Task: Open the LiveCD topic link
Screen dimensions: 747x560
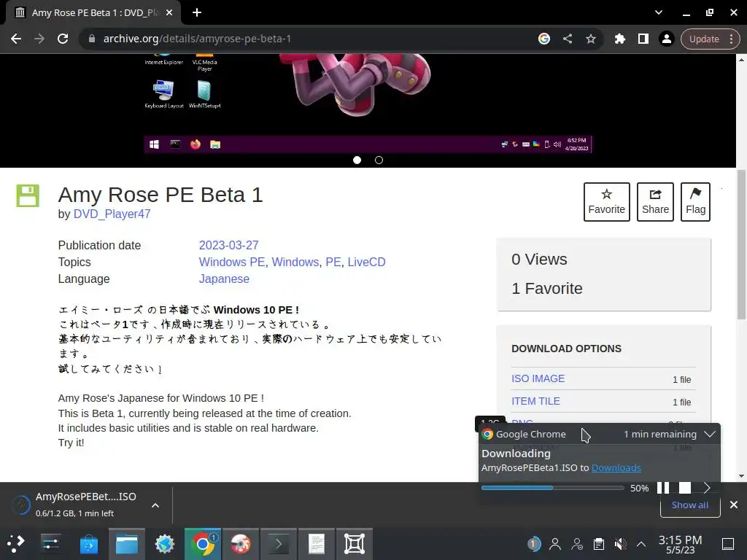Action: 366,262
